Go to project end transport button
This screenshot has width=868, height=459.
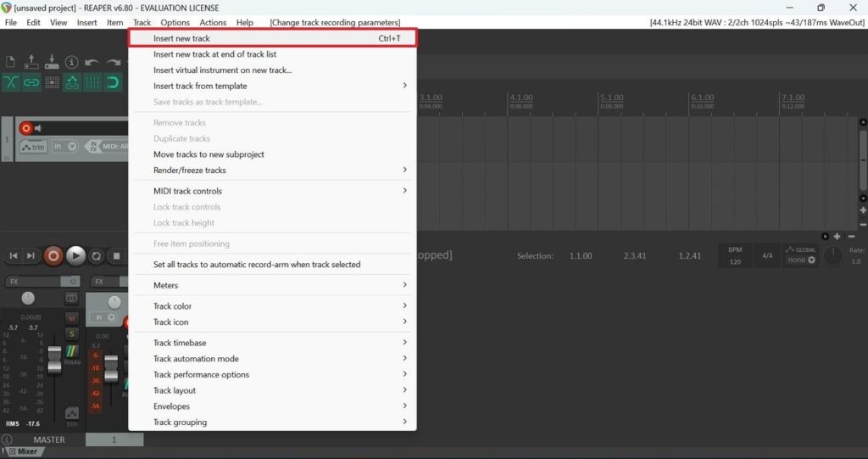(x=31, y=255)
